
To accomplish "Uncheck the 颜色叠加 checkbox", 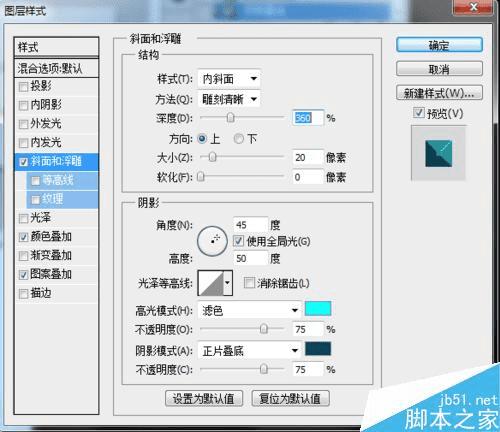I will click(23, 237).
